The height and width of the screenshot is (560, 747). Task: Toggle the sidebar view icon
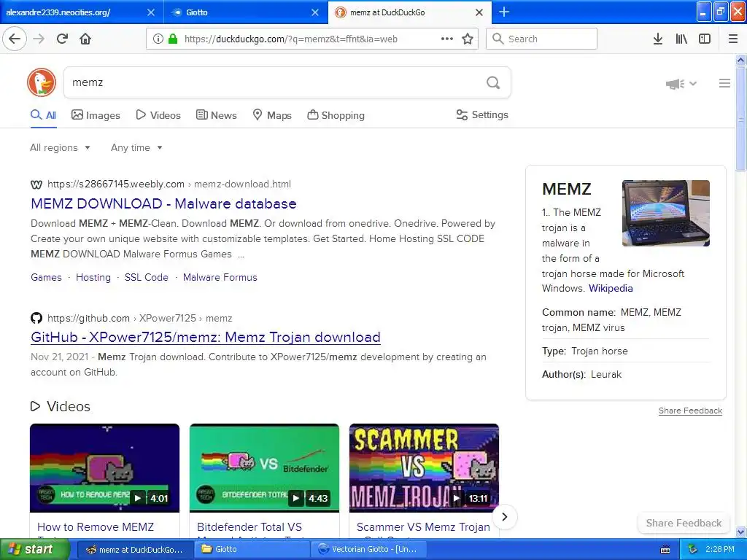click(705, 39)
